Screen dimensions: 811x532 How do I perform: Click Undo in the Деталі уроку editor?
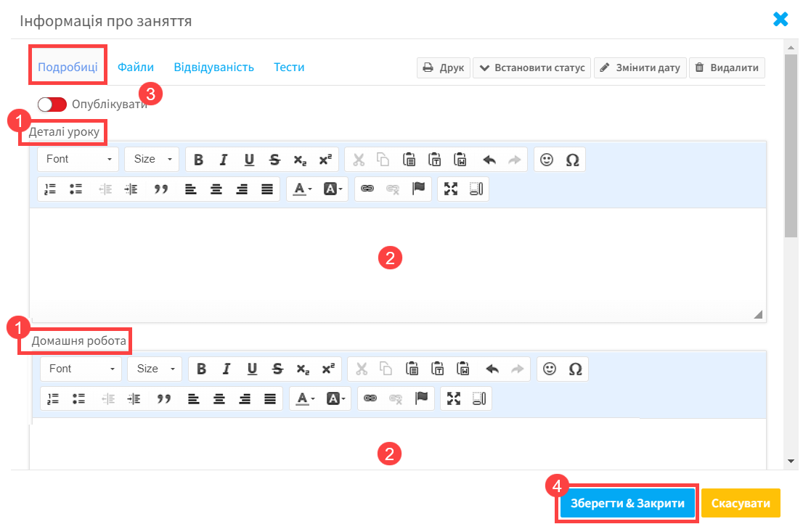[489, 160]
